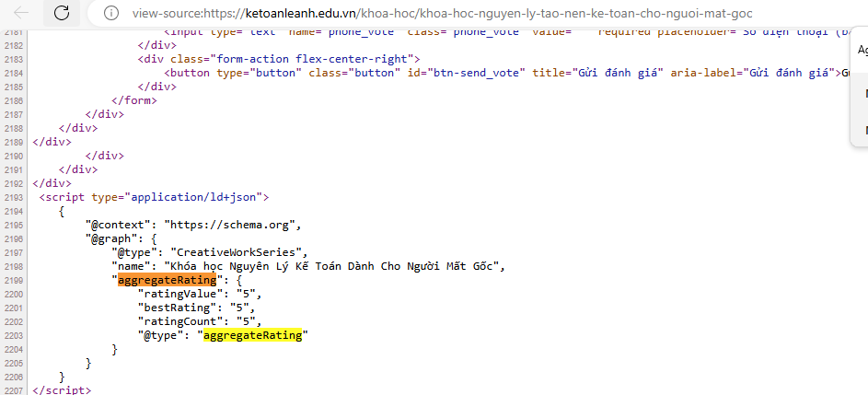The height and width of the screenshot is (395, 868).
Task: Select line number 2193 in the gutter
Action: [x=12, y=197]
